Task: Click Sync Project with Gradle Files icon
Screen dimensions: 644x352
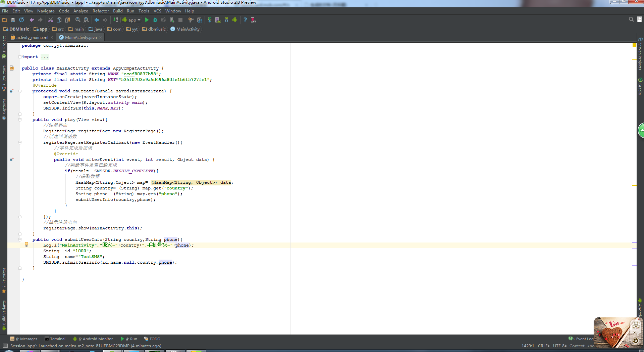Action: (210, 20)
